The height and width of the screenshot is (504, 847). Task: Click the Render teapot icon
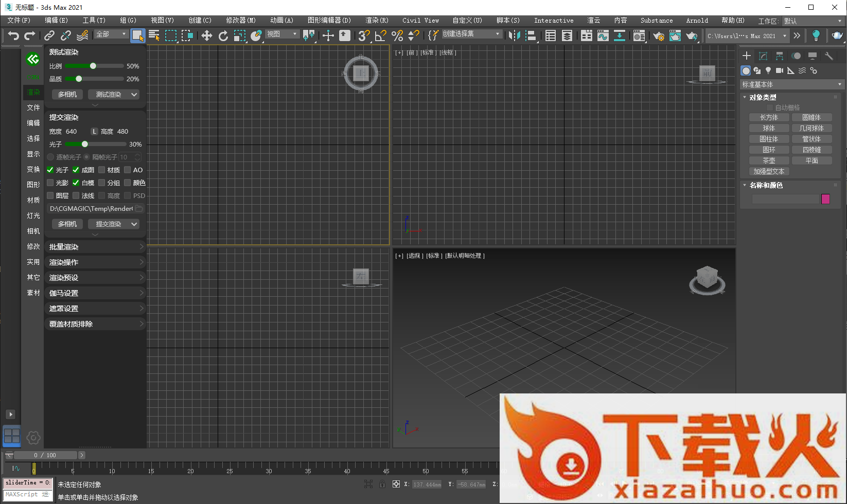tap(692, 35)
